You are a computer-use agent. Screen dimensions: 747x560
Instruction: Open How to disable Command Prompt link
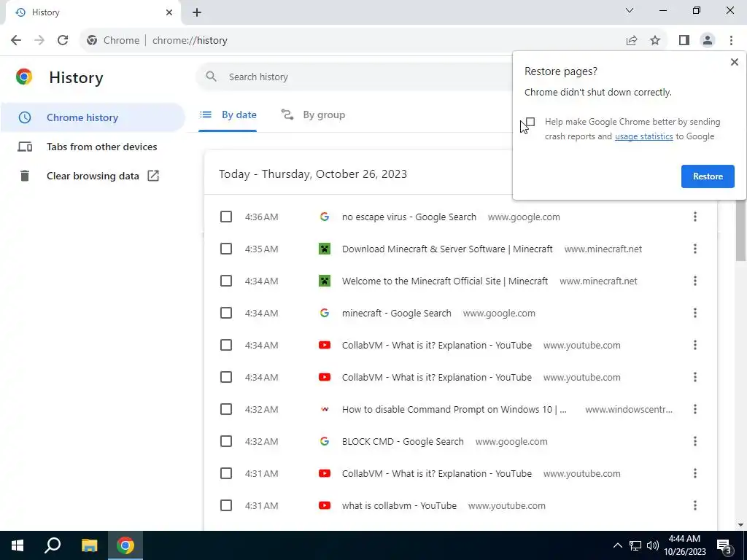click(454, 410)
